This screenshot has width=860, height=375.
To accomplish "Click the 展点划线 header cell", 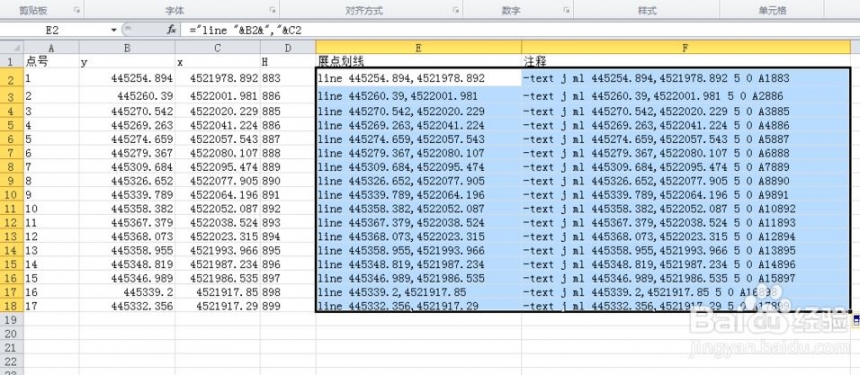I will [418, 61].
